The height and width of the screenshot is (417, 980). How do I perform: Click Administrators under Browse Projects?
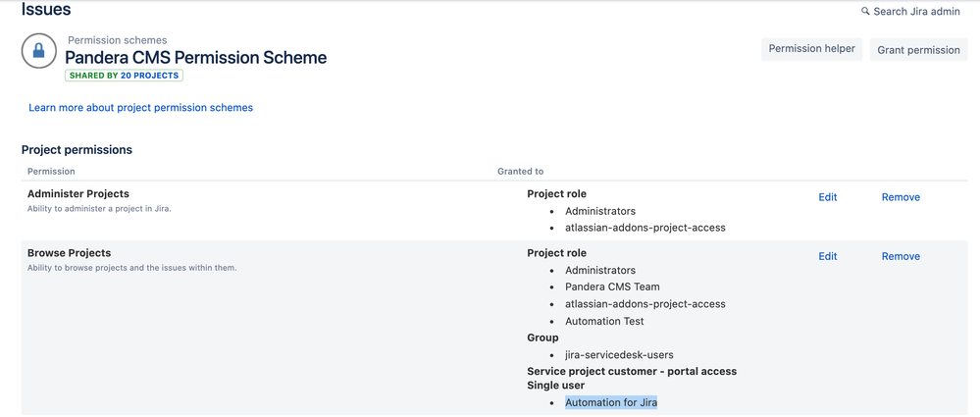pyautogui.click(x=600, y=270)
